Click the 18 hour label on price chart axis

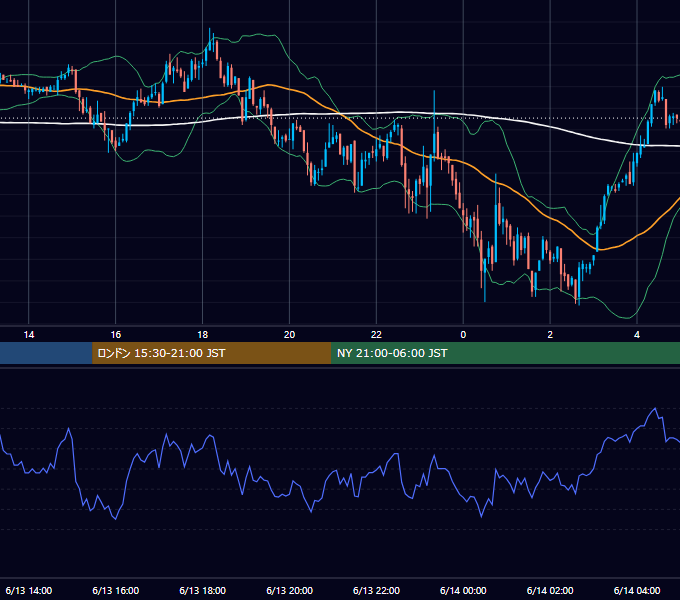(203, 335)
